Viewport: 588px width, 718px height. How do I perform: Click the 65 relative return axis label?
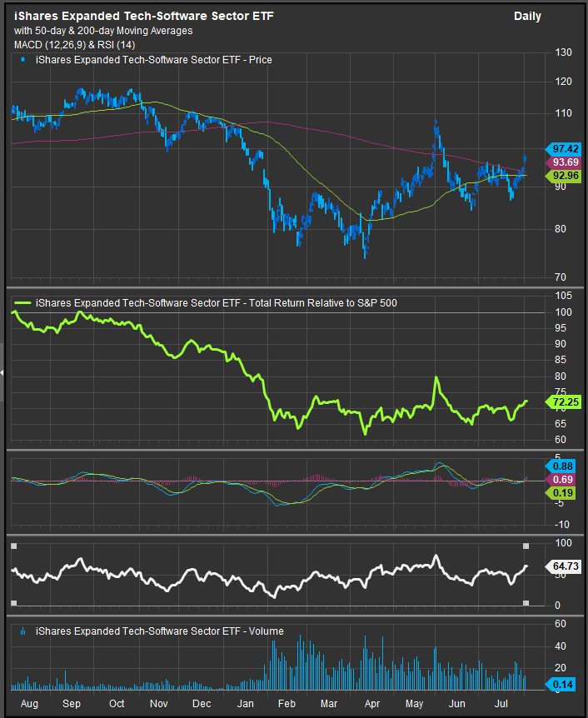[x=561, y=424]
